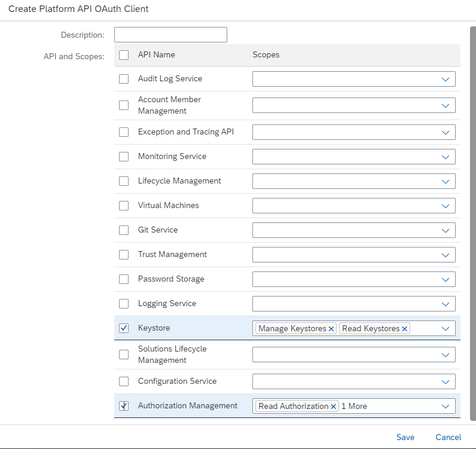Enable the Trust Management checkbox

click(124, 255)
